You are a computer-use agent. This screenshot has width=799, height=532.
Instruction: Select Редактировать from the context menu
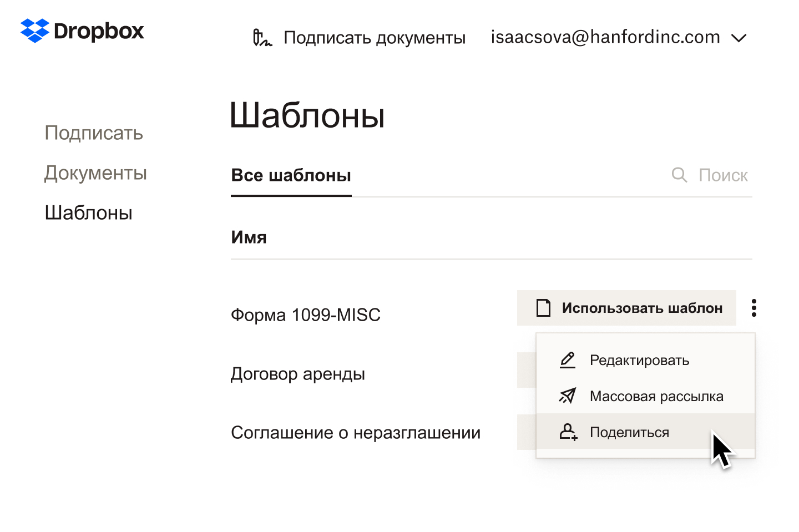[x=639, y=361]
